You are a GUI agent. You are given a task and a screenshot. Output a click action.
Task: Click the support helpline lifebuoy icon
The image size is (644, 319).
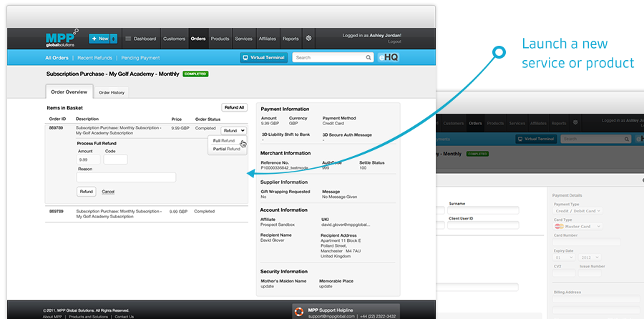[299, 311]
